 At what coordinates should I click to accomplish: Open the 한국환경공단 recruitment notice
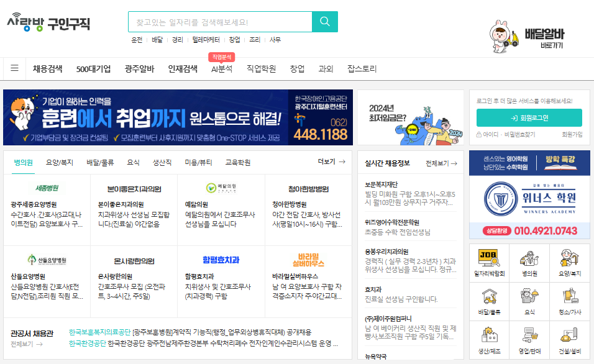(203, 343)
